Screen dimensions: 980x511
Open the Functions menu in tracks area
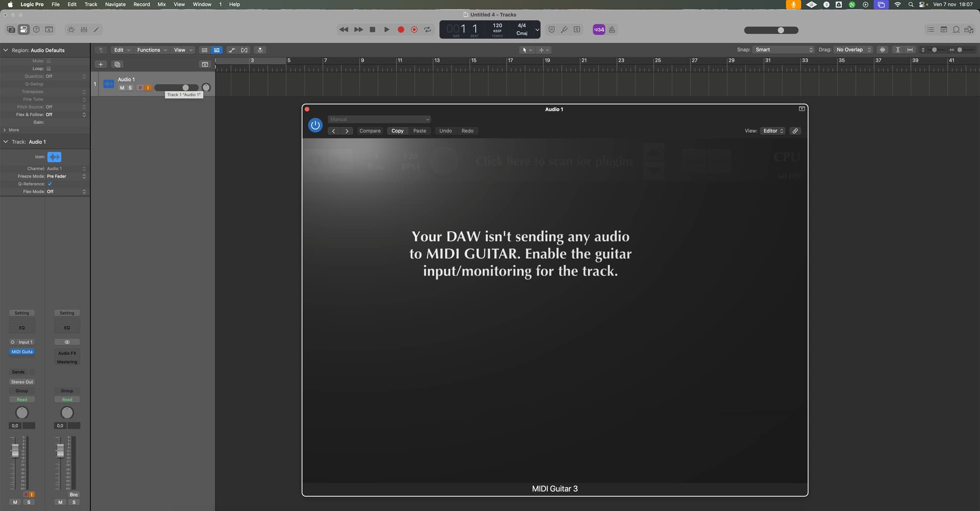(x=152, y=50)
